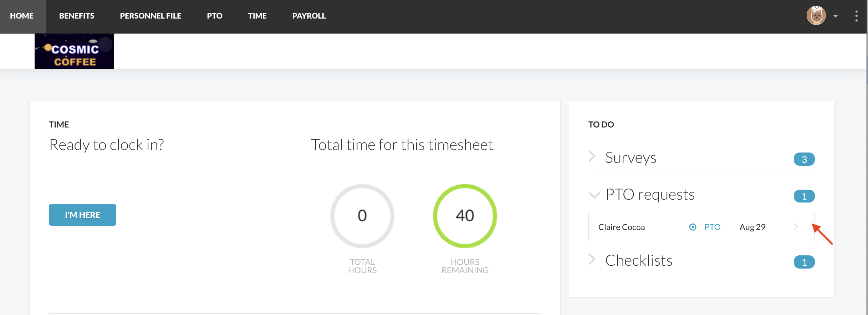Open the three-dot more options menu

pos(856,16)
